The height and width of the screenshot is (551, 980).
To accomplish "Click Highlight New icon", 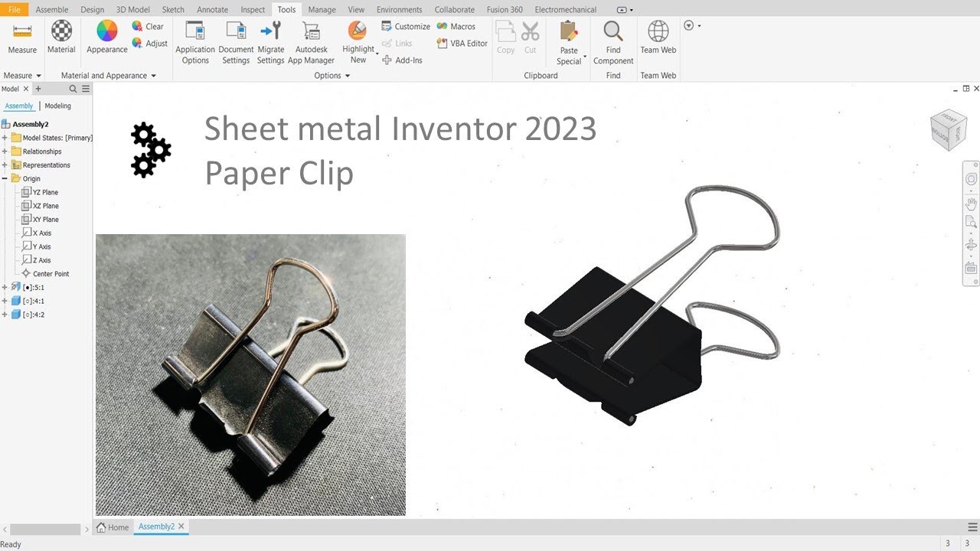I will [x=358, y=31].
